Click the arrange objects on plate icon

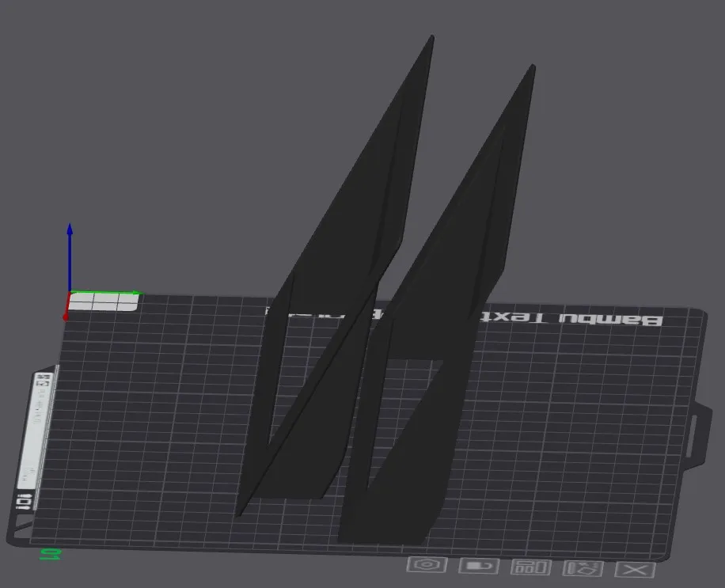click(x=531, y=567)
